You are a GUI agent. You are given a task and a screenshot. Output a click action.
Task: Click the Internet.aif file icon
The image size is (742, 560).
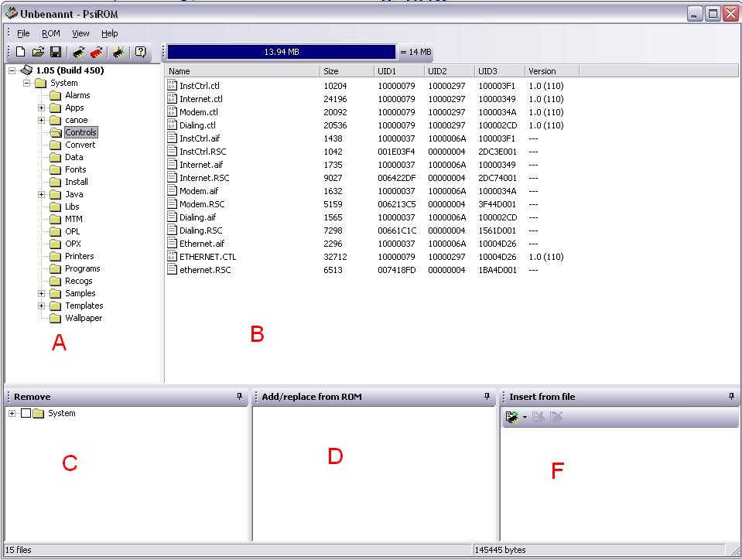point(173,164)
